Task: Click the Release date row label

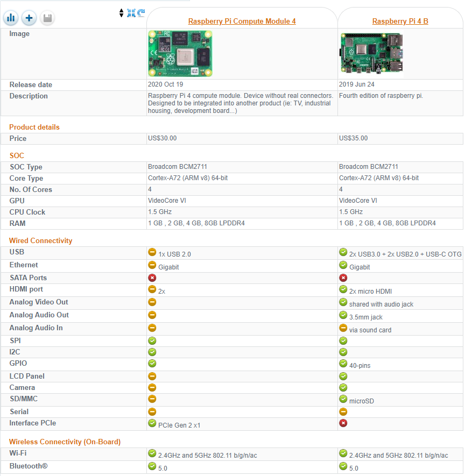Action: [x=31, y=84]
